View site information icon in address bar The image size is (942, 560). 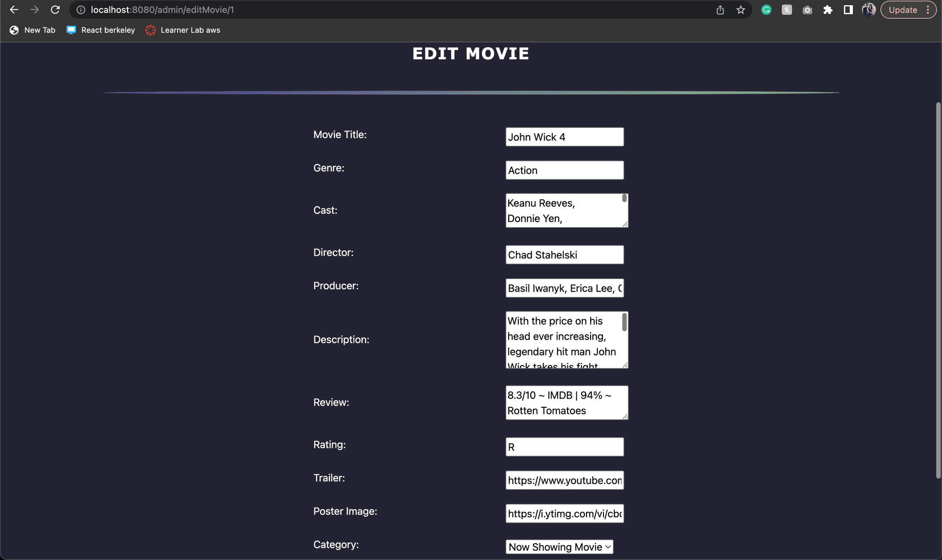coord(81,10)
